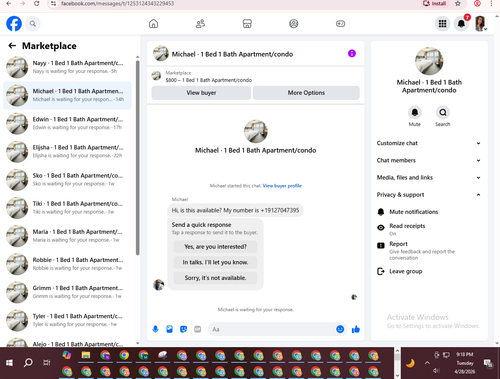Image resolution: width=500 pixels, height=379 pixels.
Task: Click the conversation list scrollbar
Action: coord(137,158)
